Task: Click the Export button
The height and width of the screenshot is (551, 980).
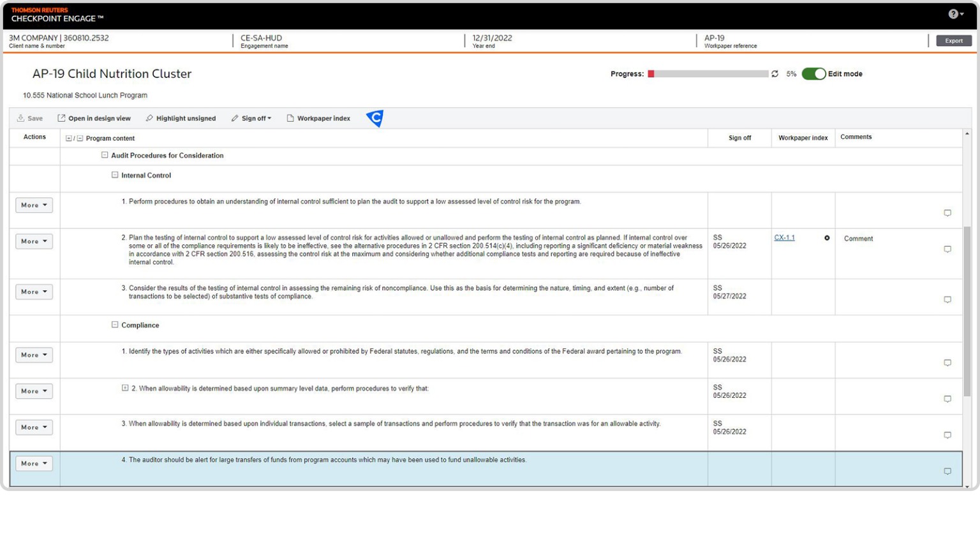Action: [954, 41]
